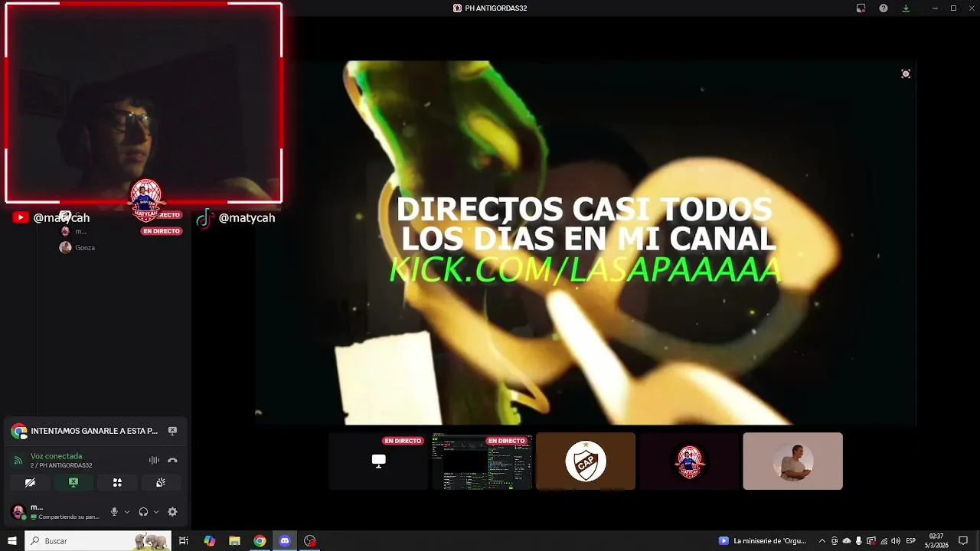The height and width of the screenshot is (551, 980).
Task: Deafen using the headphones icon
Action: 143,512
